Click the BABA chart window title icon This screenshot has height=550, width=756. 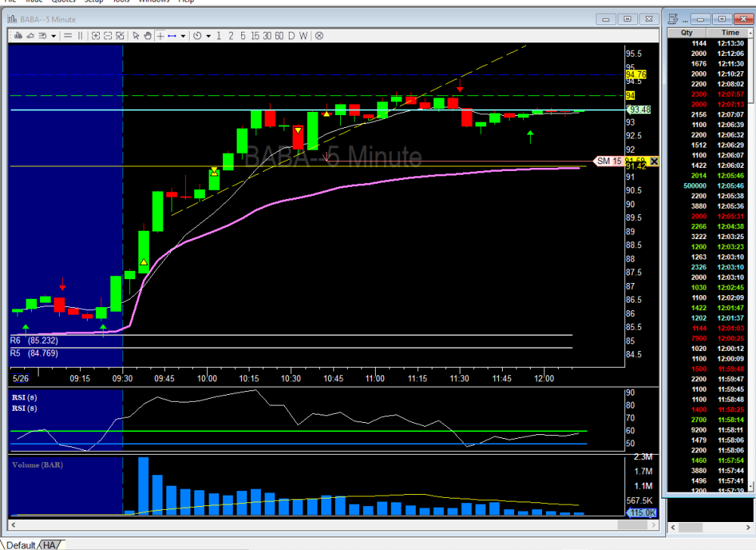(13, 20)
